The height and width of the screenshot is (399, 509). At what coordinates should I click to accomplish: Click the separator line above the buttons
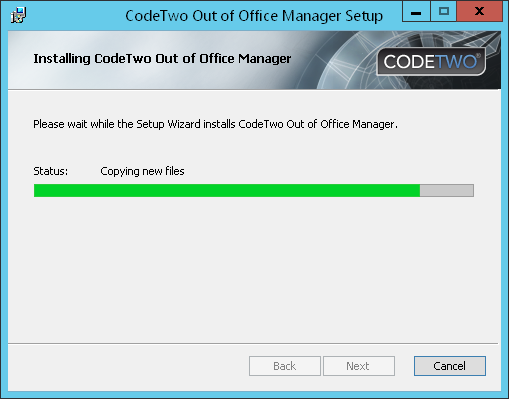coord(253,343)
